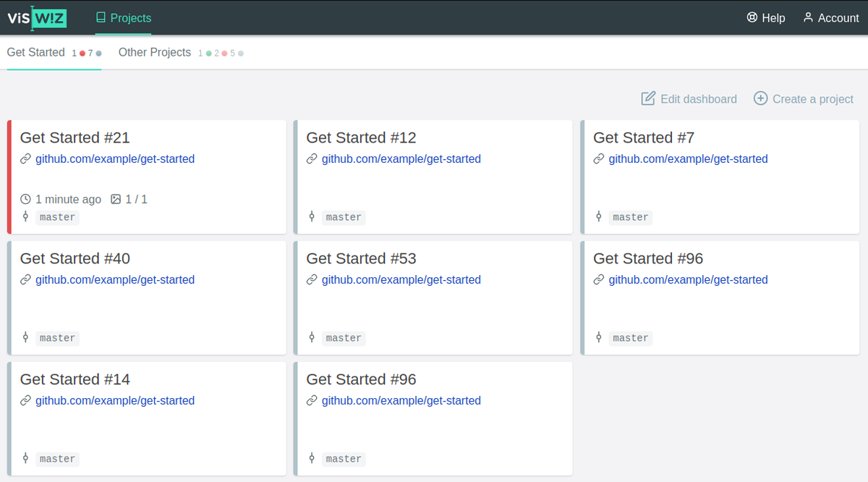This screenshot has width=868, height=482.
Task: Click the "1 / 1" image count text
Action: pyautogui.click(x=137, y=199)
